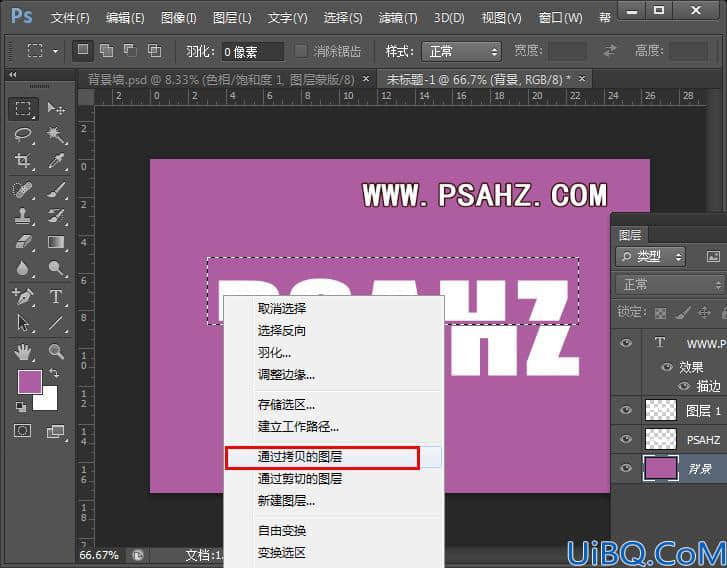This screenshot has width=727, height=568.
Task: Select the Hand tool
Action: (23, 352)
